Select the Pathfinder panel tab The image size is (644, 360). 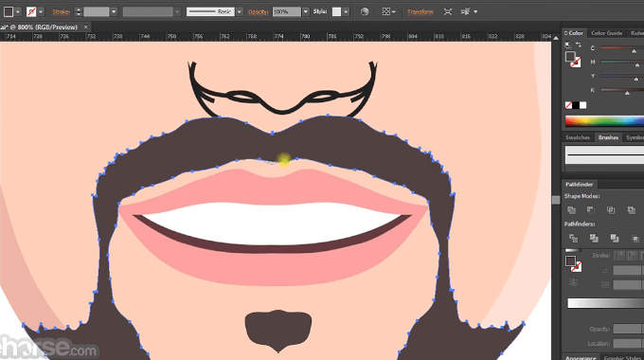(x=579, y=185)
